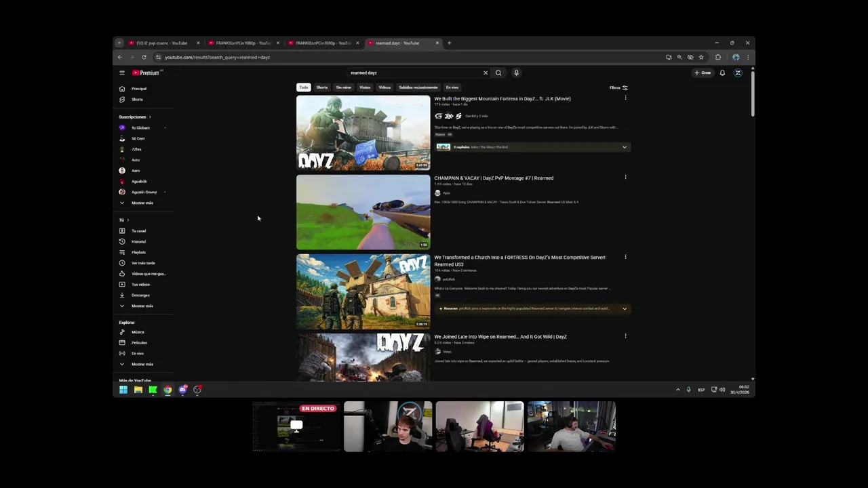Image resolution: width=868 pixels, height=488 pixels.
Task: Open Filtros search filters
Action: click(x=618, y=87)
